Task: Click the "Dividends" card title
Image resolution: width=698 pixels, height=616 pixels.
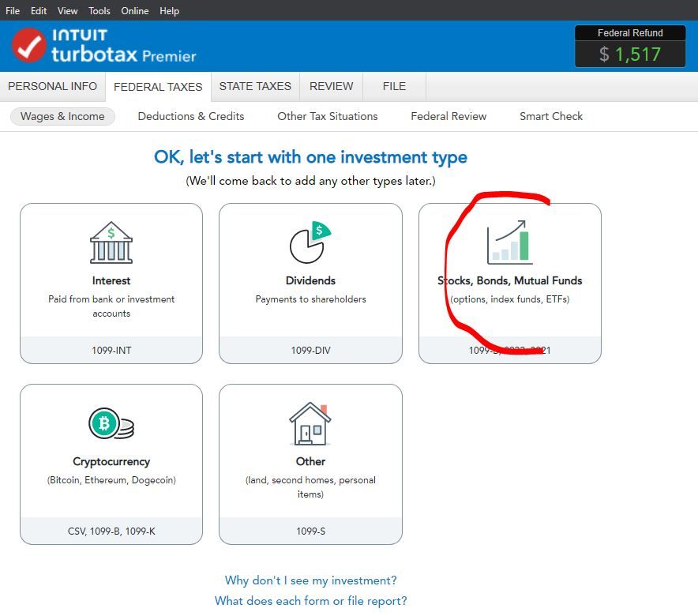Action: click(x=311, y=280)
